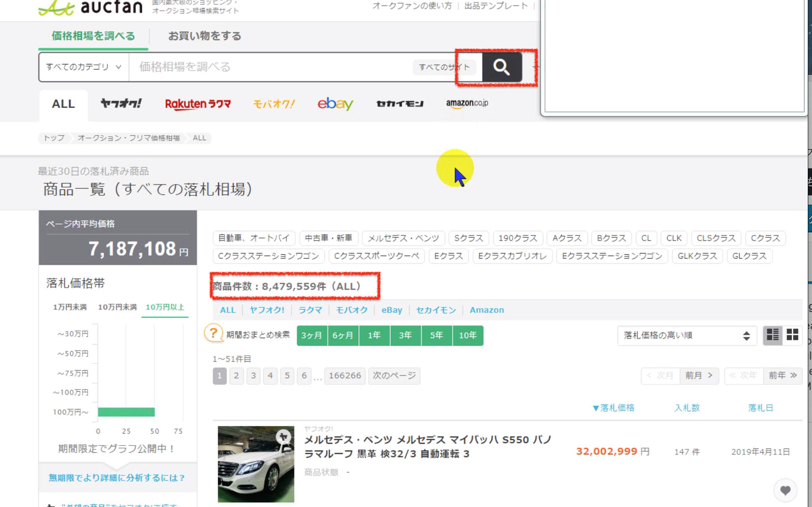The width and height of the screenshot is (812, 507).
Task: Jump to last page 166266
Action: pos(345,376)
